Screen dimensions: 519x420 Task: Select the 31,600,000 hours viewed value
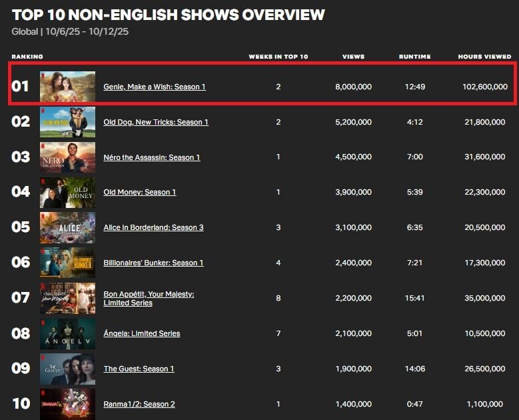pyautogui.click(x=485, y=157)
